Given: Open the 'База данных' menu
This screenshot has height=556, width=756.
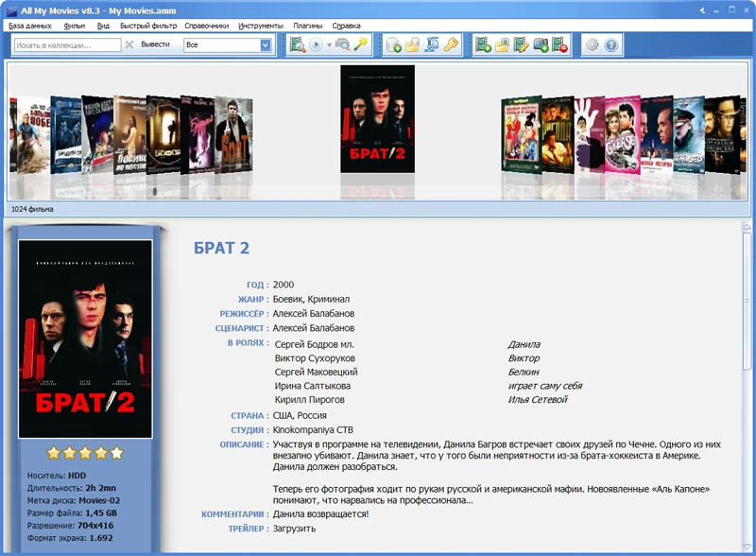Looking at the screenshot, I should pyautogui.click(x=30, y=26).
